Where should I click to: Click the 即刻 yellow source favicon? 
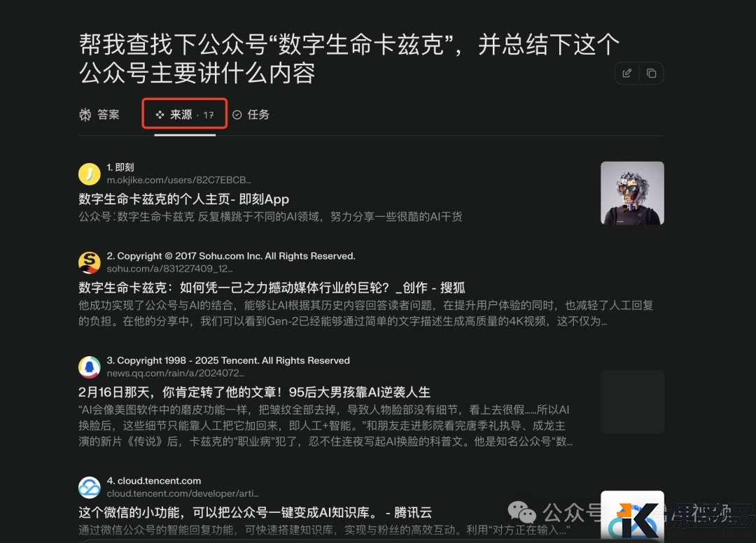coord(89,174)
